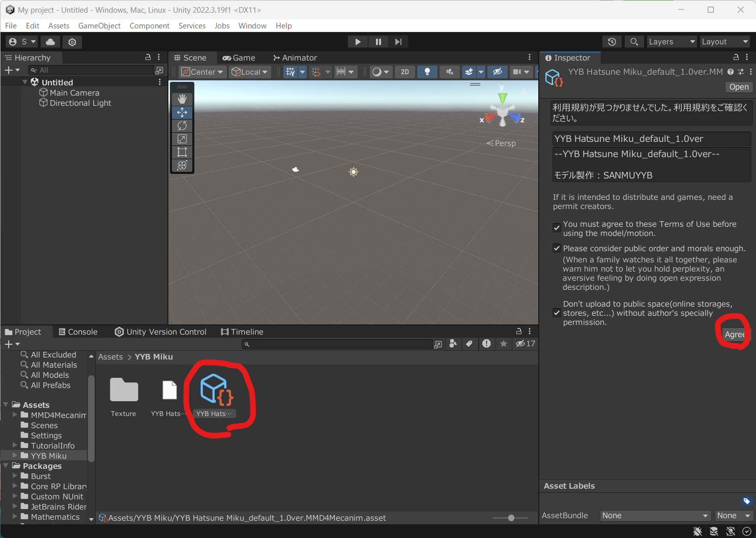Select the Move tool
Viewport: 756px width, 538px height.
182,112
